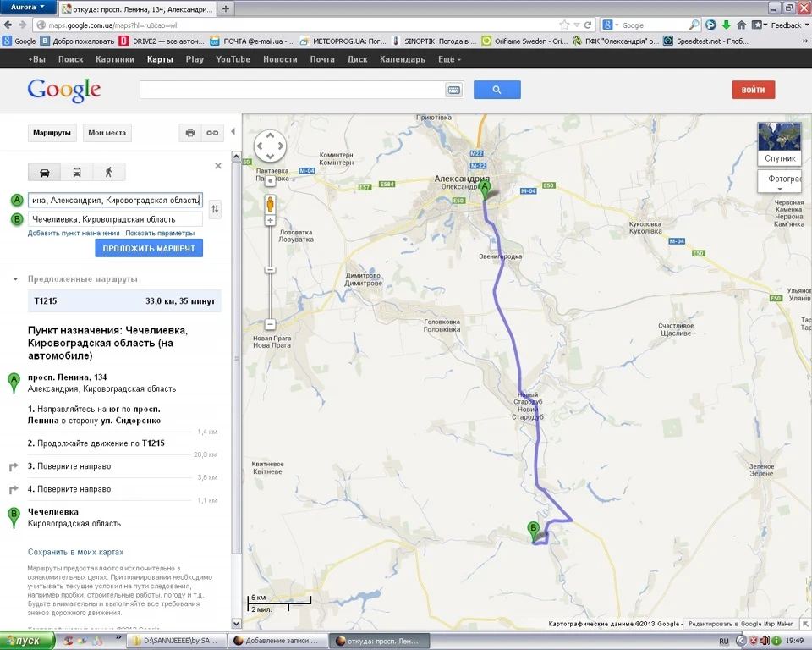Click the zoom slider handle

tap(270, 270)
